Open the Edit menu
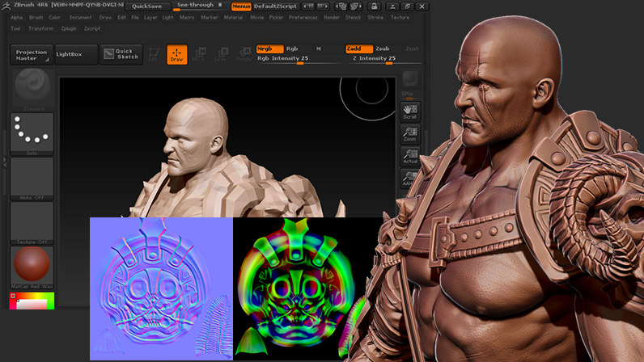Image resolution: width=644 pixels, height=362 pixels. pyautogui.click(x=122, y=18)
